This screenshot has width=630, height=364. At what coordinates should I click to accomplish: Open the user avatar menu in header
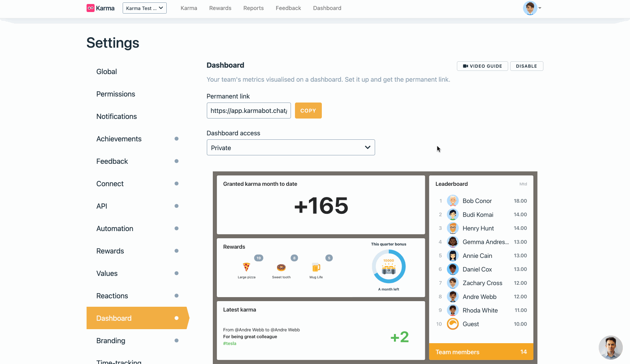(x=530, y=8)
